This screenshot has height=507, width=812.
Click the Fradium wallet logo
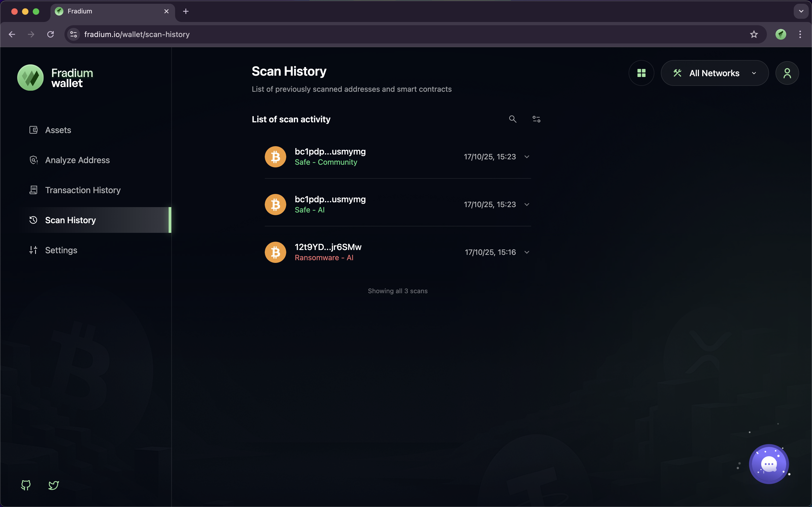(x=55, y=78)
